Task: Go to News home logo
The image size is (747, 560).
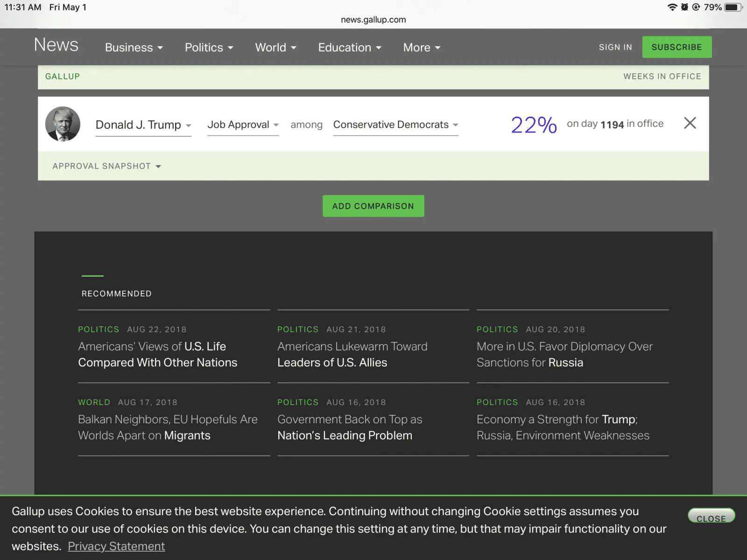Action: 56,45
